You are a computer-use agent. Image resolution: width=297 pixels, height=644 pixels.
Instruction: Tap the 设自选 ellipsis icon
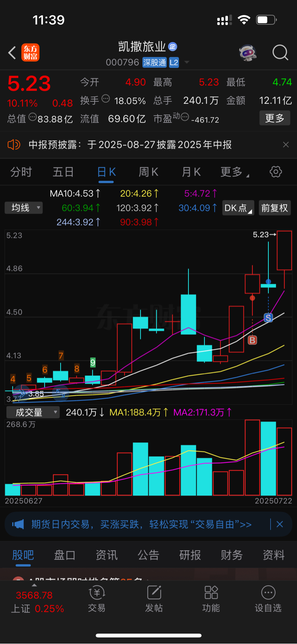268,592
